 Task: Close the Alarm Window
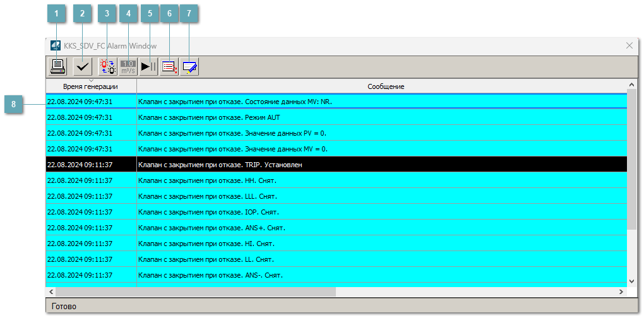[x=629, y=45]
